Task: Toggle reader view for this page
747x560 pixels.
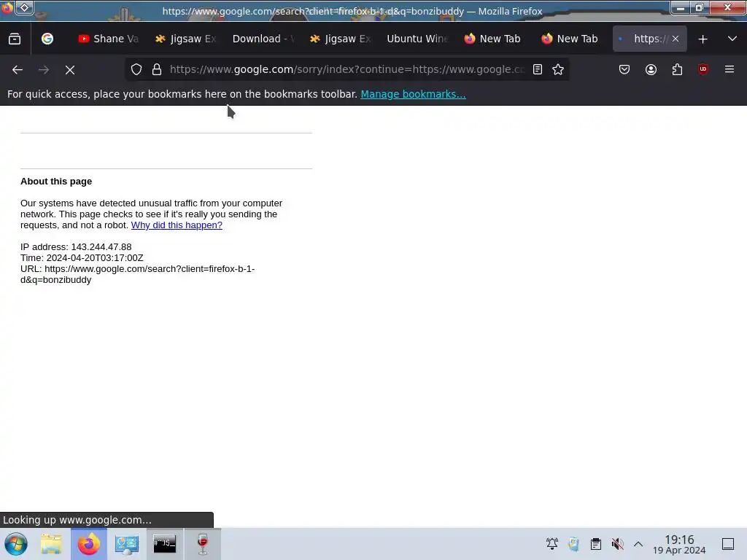Action: 538,69
